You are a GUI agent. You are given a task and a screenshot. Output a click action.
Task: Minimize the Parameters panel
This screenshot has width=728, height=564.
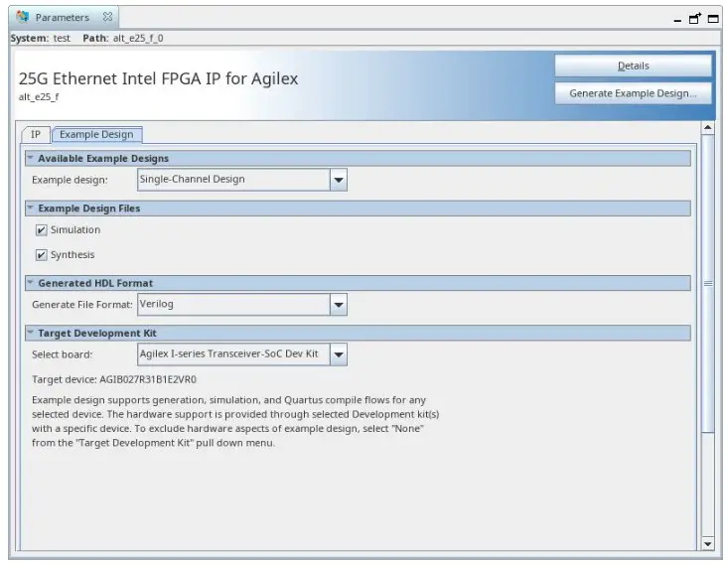[x=677, y=20]
